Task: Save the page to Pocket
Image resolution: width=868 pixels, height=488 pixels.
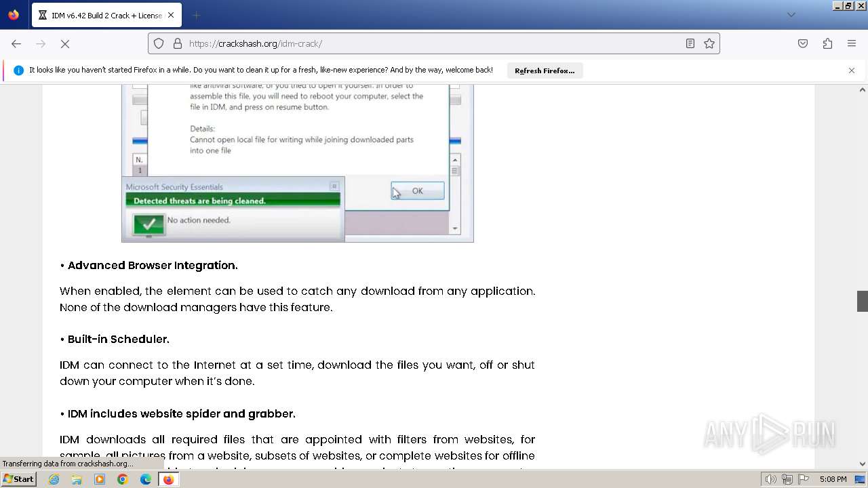Action: (803, 43)
